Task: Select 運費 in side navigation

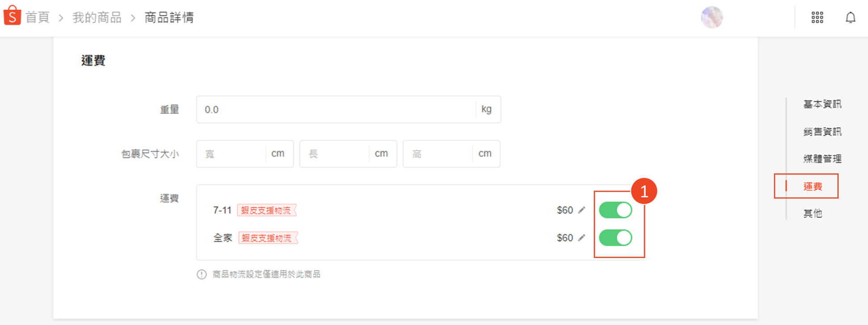Action: [812, 186]
